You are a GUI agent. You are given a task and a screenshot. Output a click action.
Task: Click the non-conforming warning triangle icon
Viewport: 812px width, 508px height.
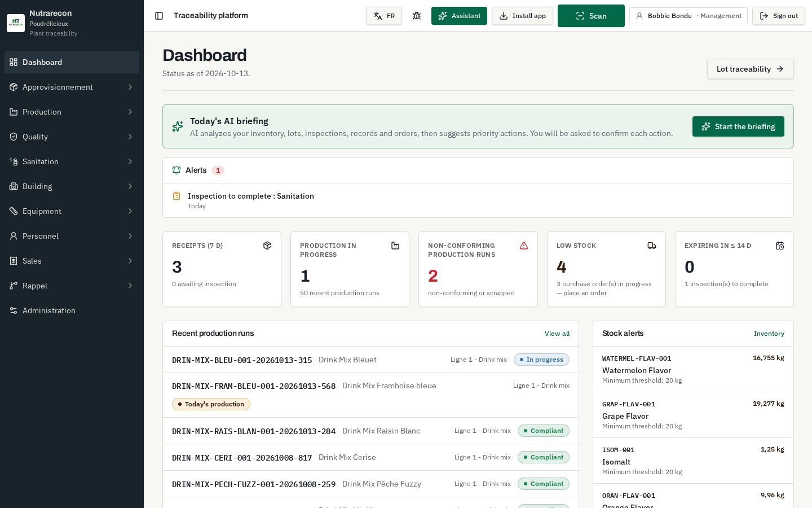[524, 246]
